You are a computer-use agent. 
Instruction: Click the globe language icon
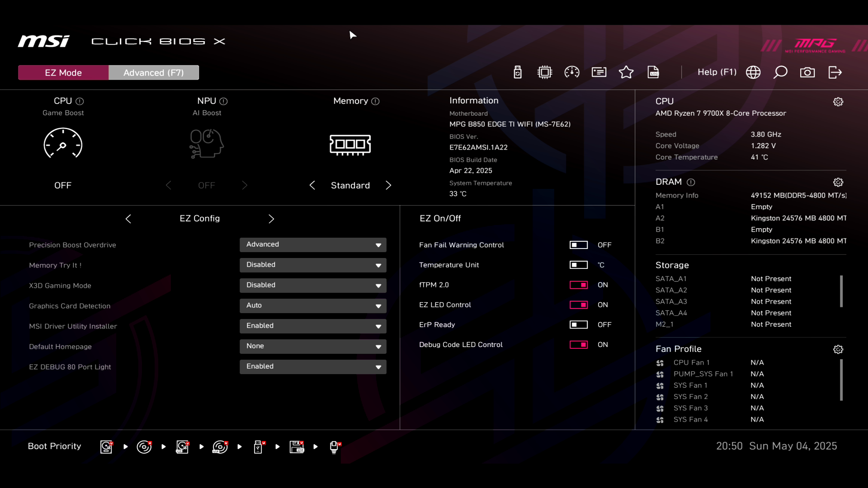point(753,72)
